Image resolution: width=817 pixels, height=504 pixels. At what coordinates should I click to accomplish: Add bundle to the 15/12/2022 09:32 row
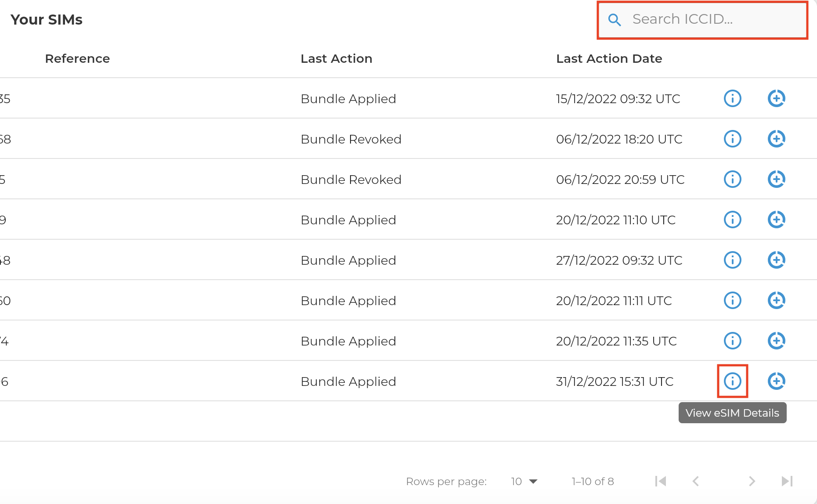776,98
